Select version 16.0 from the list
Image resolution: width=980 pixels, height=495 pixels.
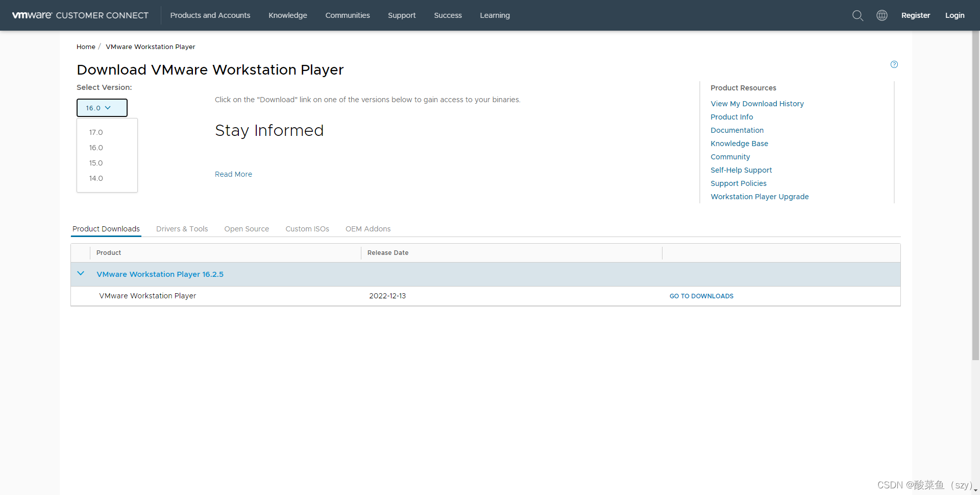(96, 148)
